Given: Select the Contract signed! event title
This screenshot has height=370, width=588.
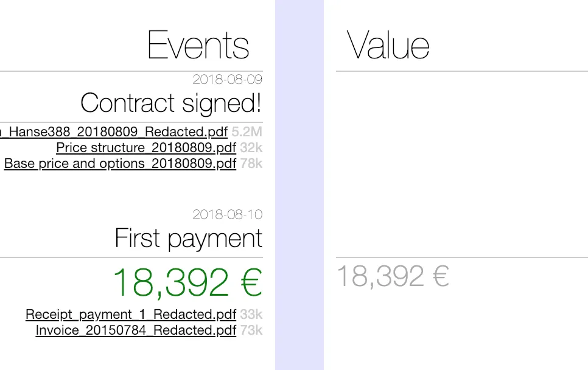Looking at the screenshot, I should tap(171, 103).
